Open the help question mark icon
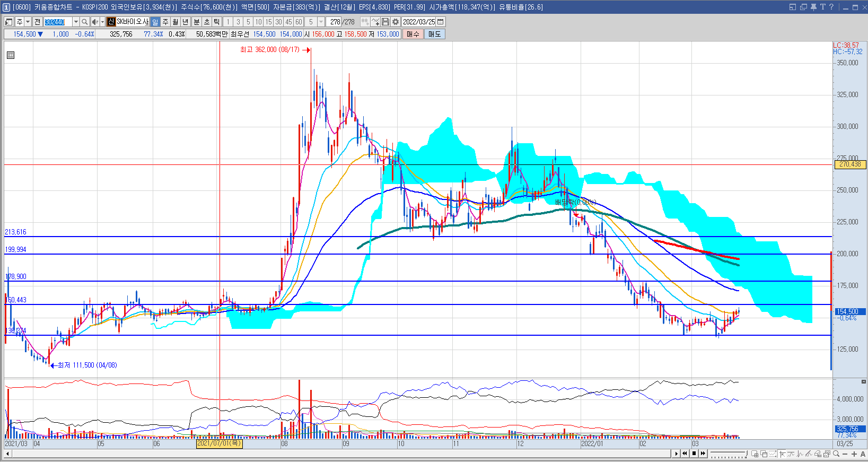The image size is (868, 462). tap(831, 7)
